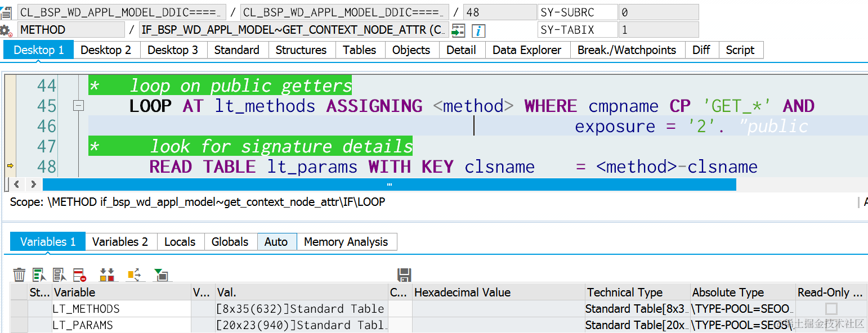Open the Globals tab
This screenshot has width=868, height=333.
tap(230, 242)
